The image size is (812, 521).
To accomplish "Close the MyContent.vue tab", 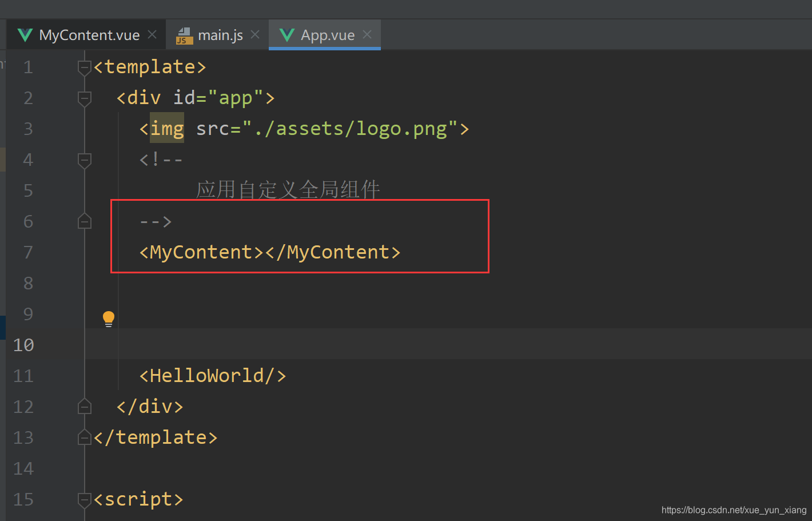I will [152, 35].
